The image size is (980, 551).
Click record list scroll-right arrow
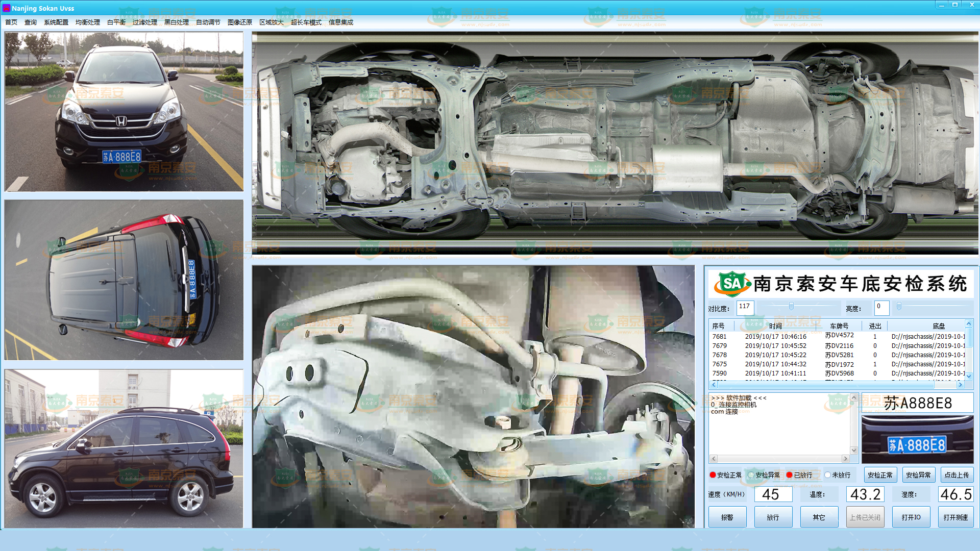[960, 385]
